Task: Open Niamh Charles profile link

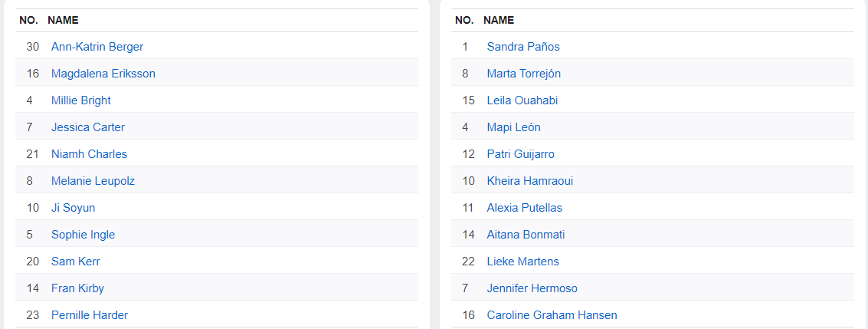Action: coord(89,154)
